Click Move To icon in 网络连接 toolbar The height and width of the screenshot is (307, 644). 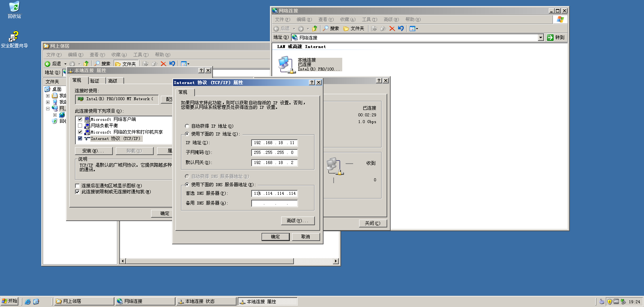point(374,29)
